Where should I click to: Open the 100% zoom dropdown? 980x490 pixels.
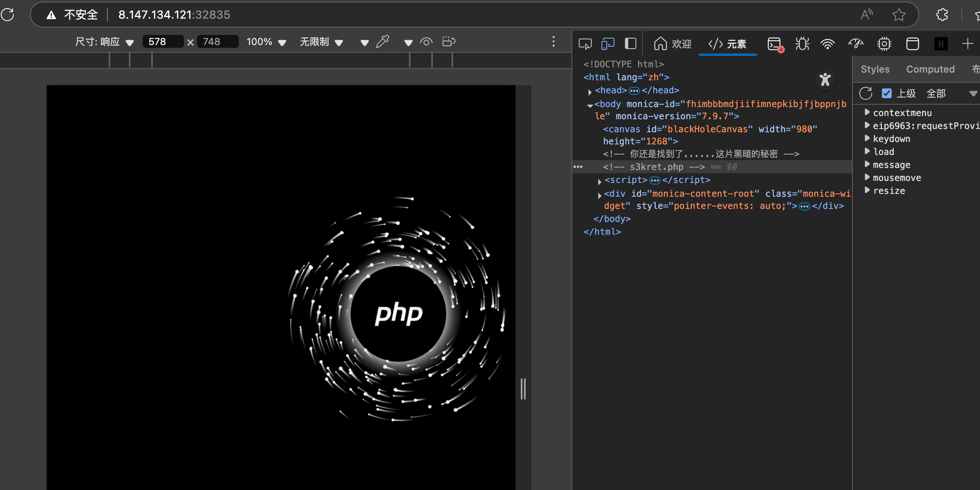tap(266, 42)
